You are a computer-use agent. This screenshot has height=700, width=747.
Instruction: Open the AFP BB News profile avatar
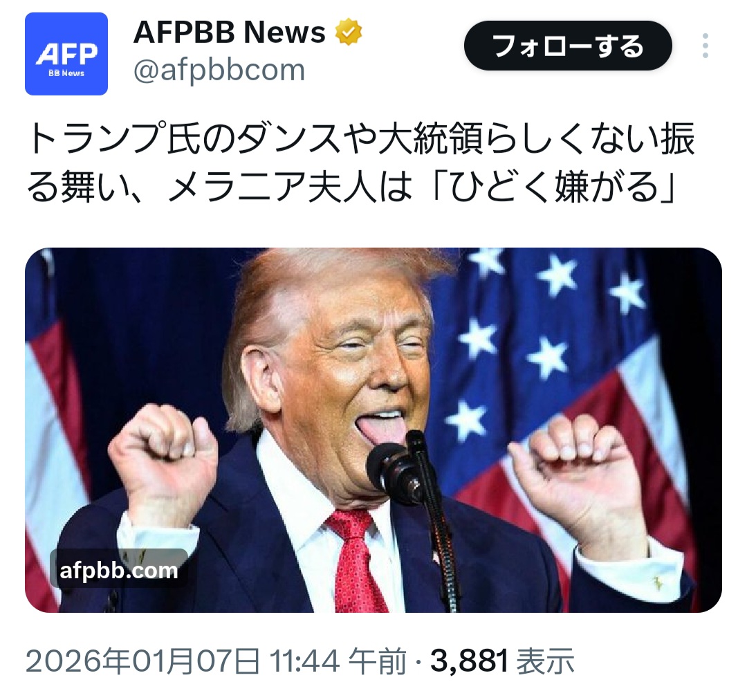tap(66, 54)
